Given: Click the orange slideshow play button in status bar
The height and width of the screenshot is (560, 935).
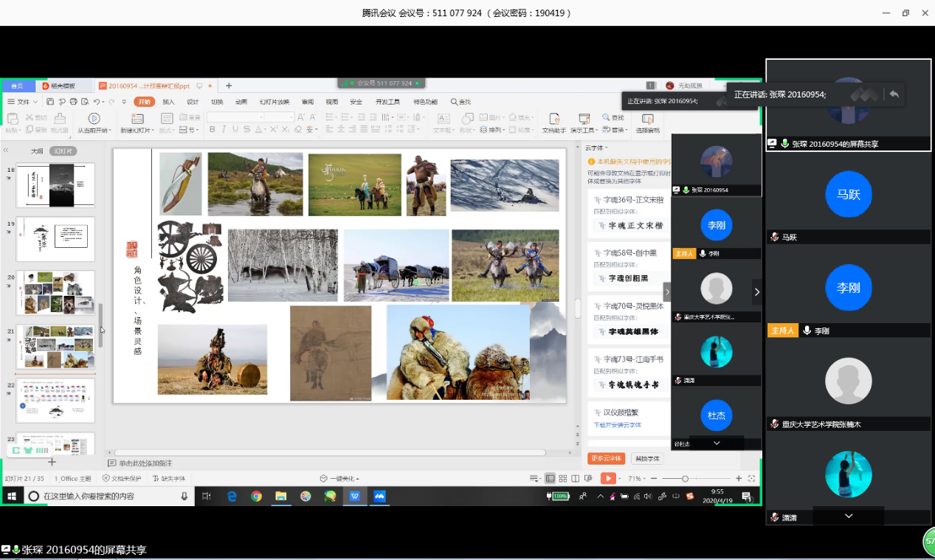Looking at the screenshot, I should coord(608,478).
